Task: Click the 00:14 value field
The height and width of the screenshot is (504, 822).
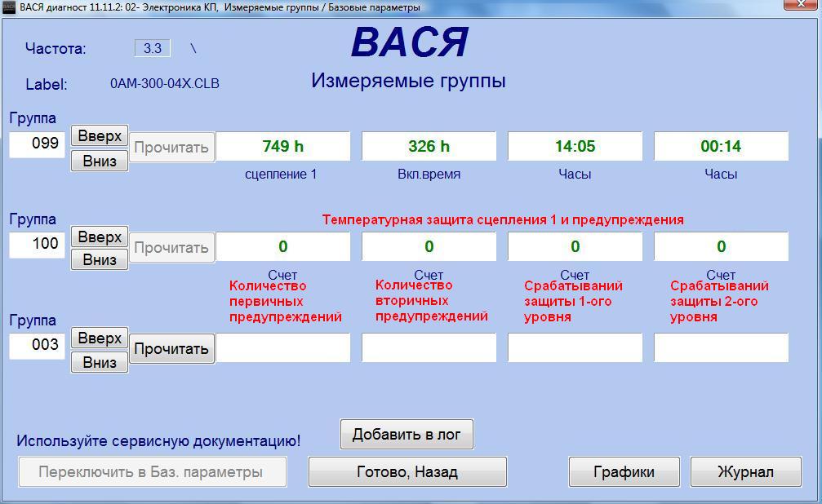Action: click(721, 146)
